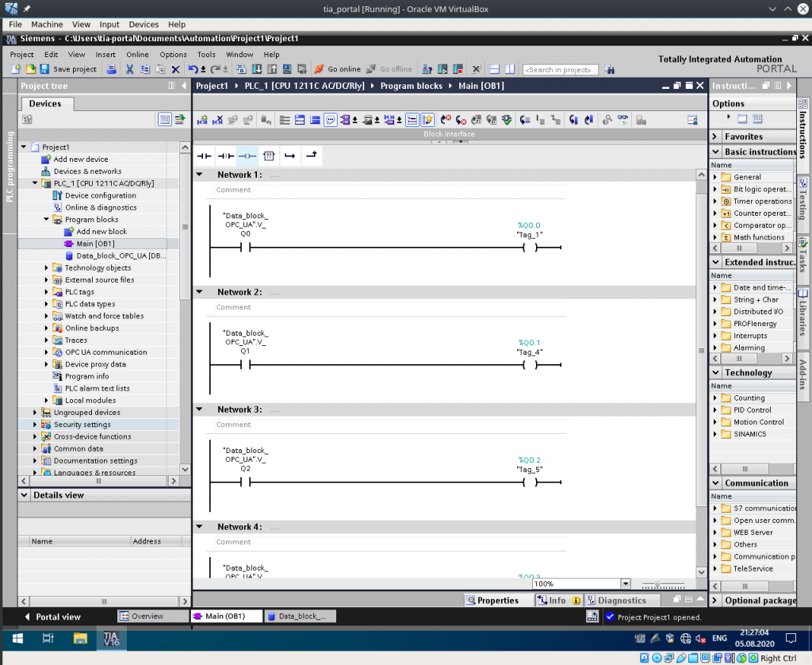Click the cut scissors icon
812x665 pixels.
(129, 69)
